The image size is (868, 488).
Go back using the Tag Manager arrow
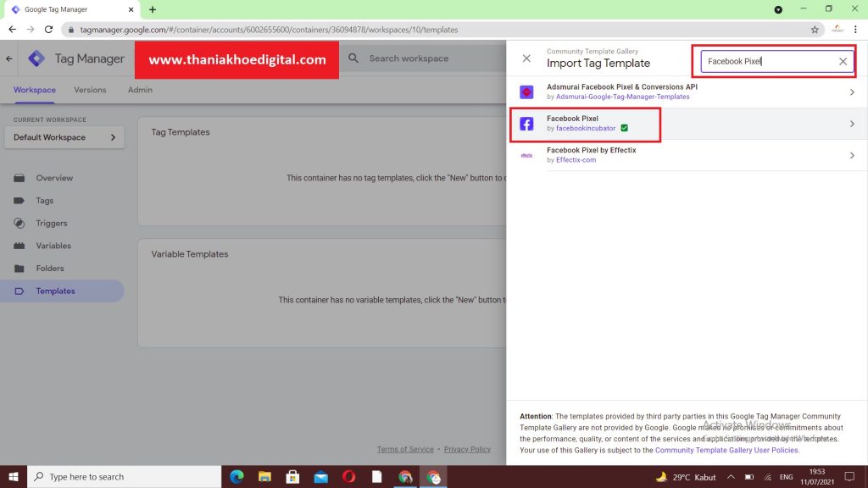tap(9, 58)
